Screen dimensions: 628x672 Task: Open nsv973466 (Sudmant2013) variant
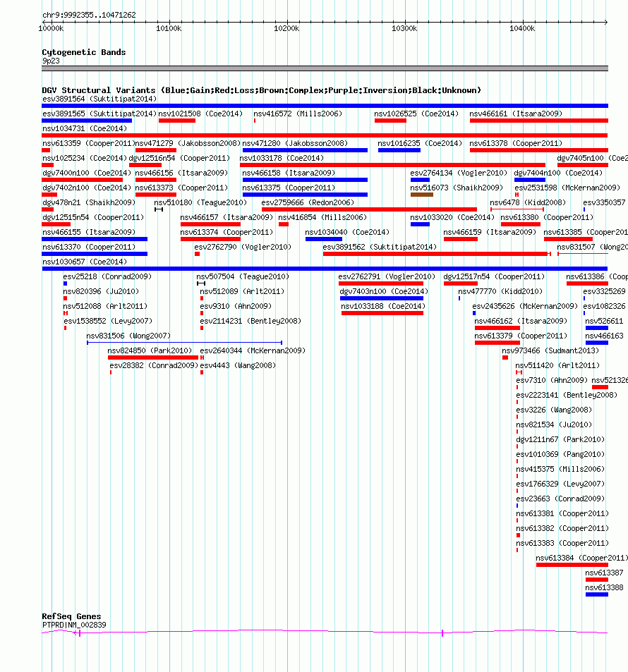coord(550,350)
